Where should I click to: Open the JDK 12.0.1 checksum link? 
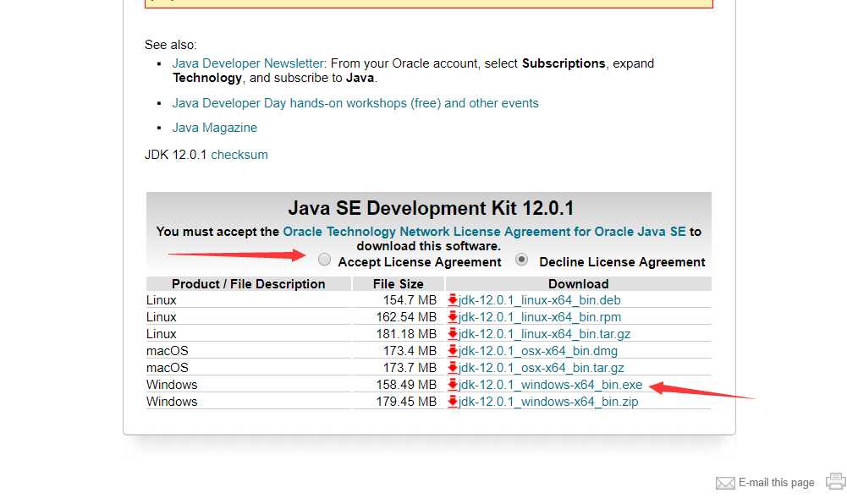239,155
